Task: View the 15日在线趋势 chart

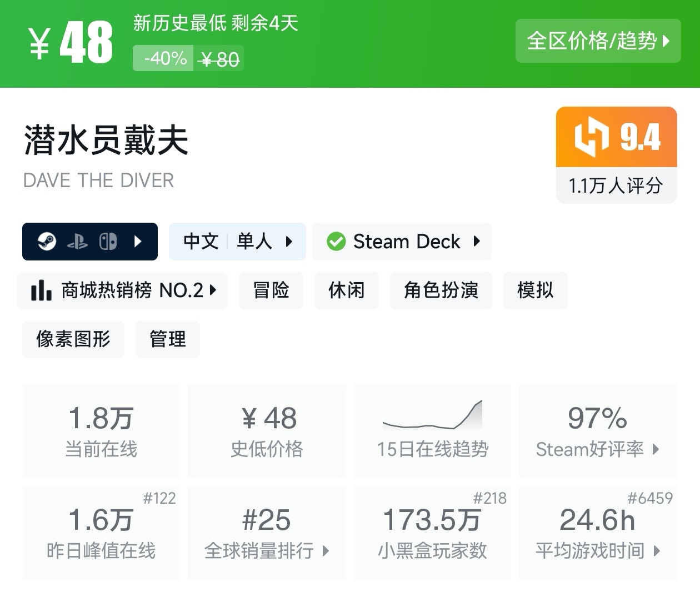Action: tap(432, 430)
